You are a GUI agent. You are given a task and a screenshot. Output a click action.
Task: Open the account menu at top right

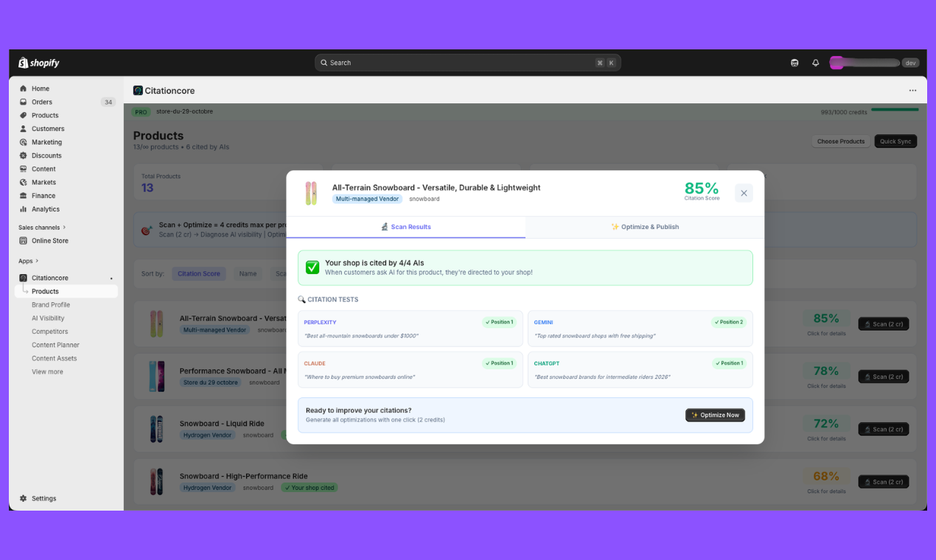pos(875,63)
